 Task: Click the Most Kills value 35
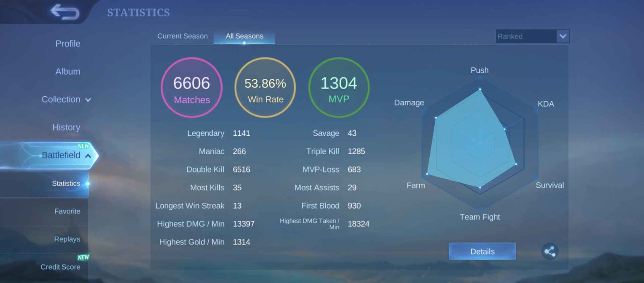237,188
